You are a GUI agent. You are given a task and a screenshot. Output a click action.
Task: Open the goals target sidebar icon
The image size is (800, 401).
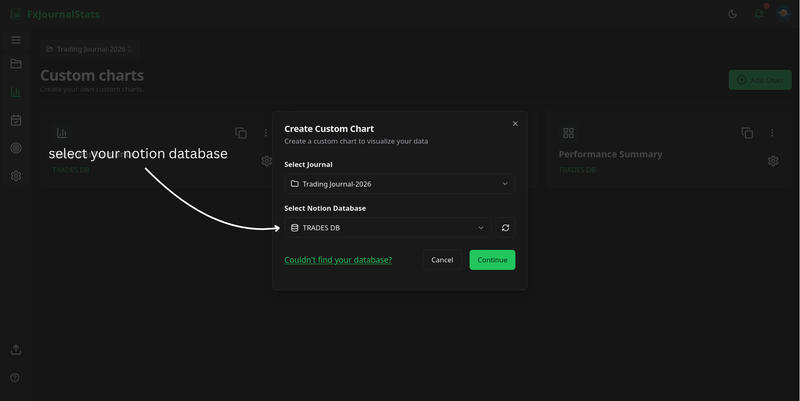click(x=16, y=148)
